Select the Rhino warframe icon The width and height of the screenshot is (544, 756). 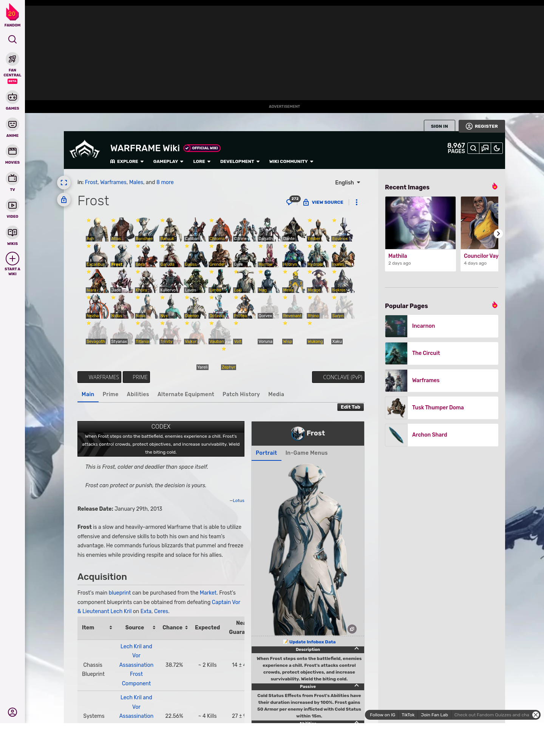coord(318,307)
